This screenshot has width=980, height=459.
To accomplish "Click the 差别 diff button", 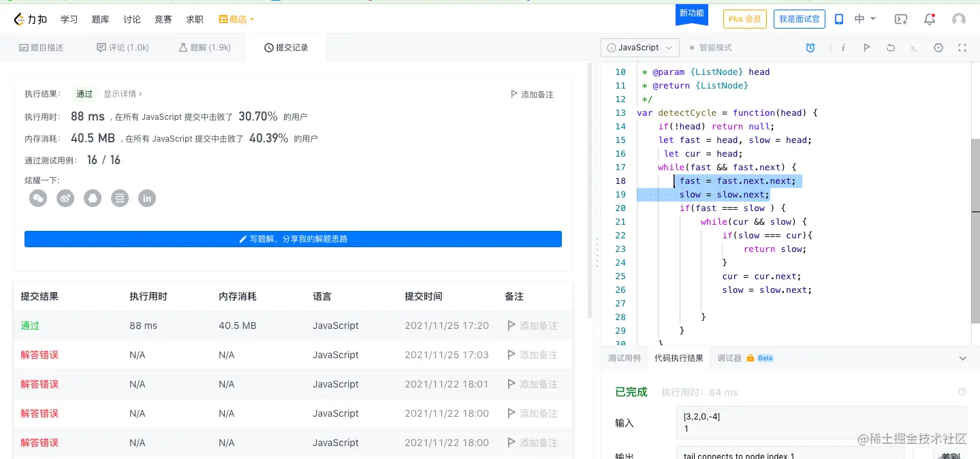I will pos(951,455).
